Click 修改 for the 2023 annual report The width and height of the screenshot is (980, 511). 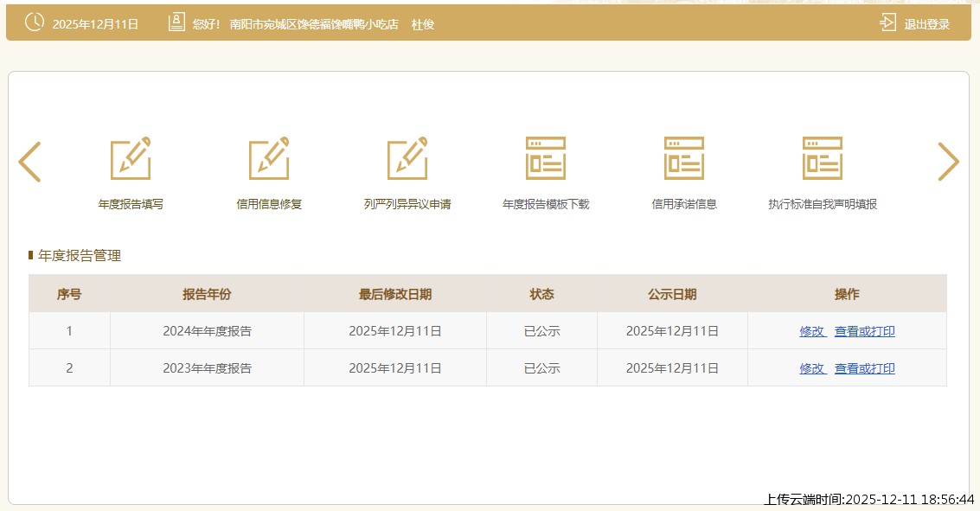click(x=812, y=368)
